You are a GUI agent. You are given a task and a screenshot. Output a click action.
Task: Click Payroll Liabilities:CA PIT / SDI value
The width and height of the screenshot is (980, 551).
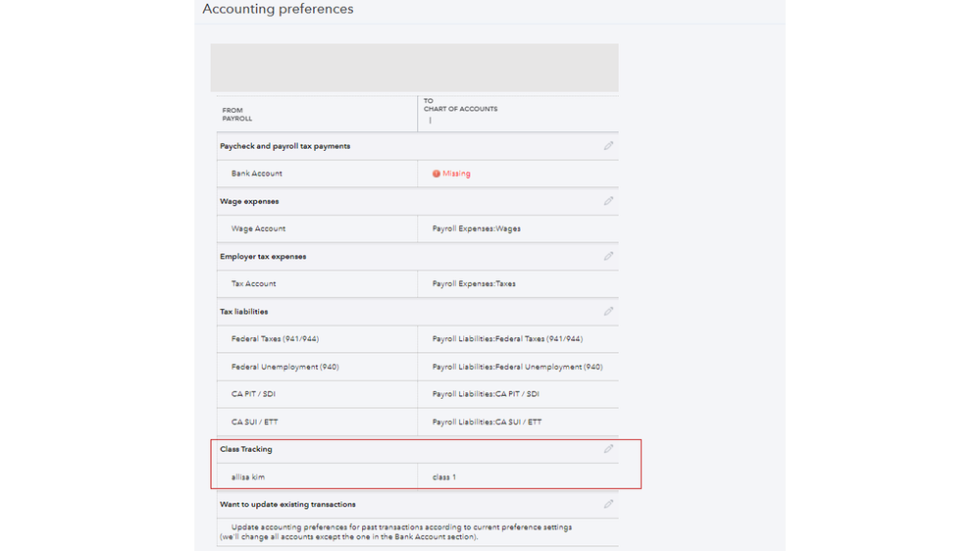pyautogui.click(x=486, y=394)
